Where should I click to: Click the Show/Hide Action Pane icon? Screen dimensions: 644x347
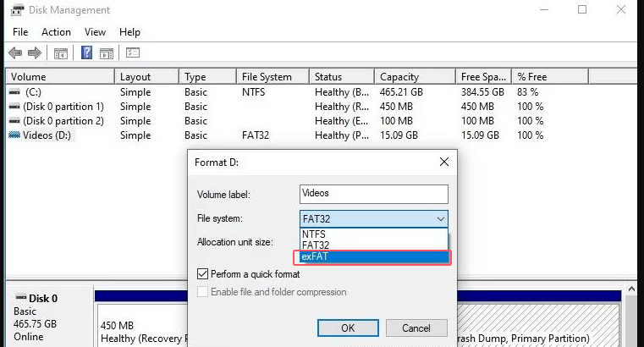pos(107,52)
